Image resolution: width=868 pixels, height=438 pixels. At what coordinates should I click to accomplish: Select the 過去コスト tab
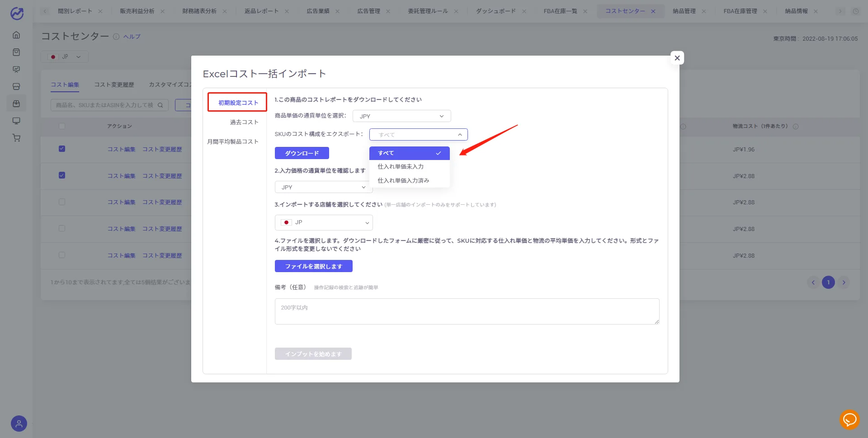(x=244, y=122)
